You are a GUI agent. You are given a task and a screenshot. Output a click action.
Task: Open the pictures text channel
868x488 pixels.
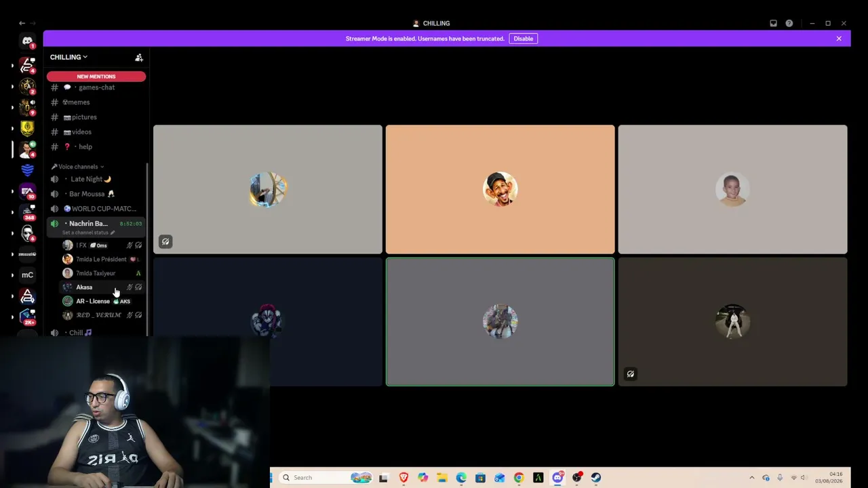(96, 117)
